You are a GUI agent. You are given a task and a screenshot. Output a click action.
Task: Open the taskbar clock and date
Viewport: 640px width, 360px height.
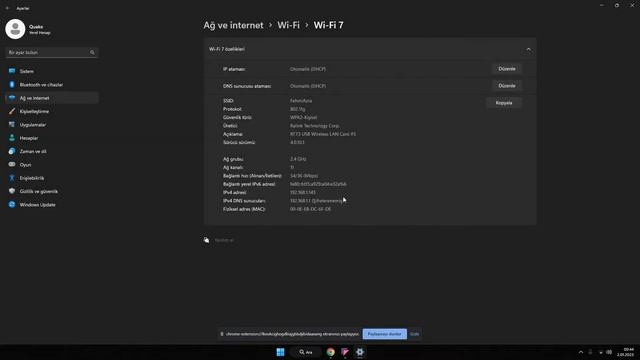[x=626, y=352]
